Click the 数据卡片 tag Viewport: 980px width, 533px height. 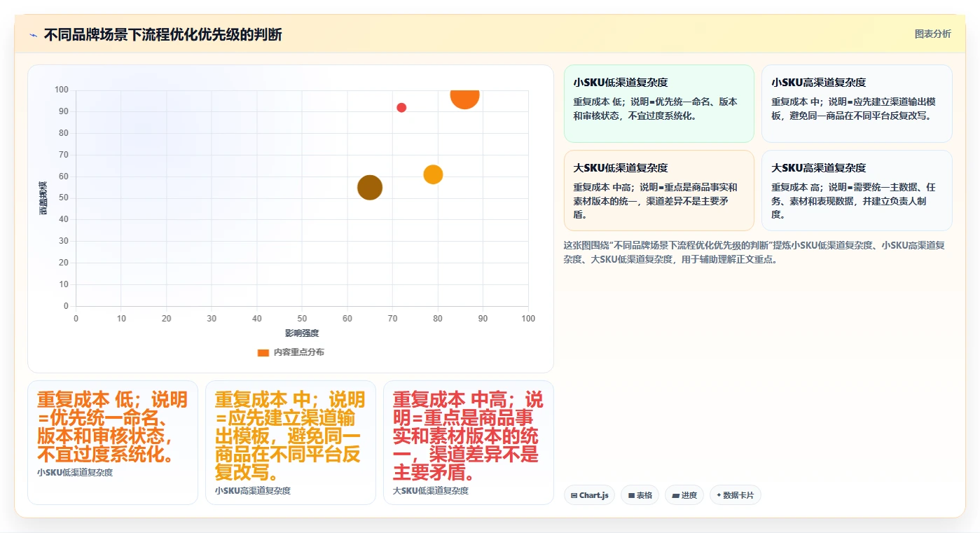pos(735,495)
